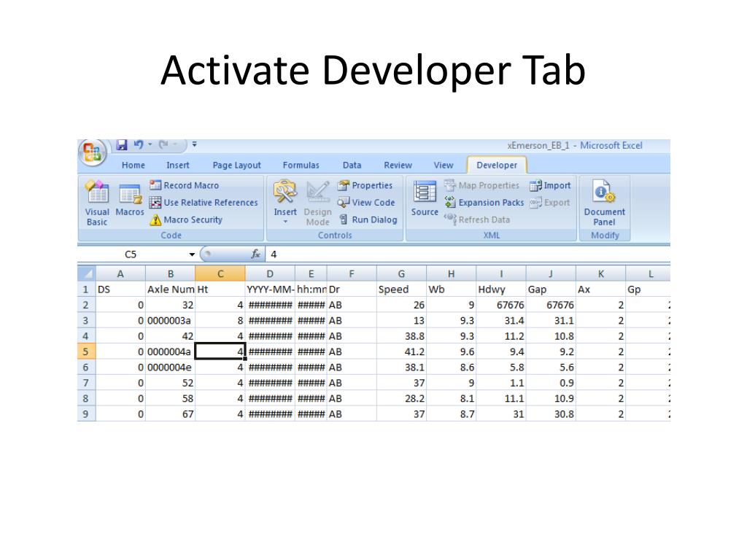Click the Gap header cell
The image size is (747, 560).
(551, 289)
